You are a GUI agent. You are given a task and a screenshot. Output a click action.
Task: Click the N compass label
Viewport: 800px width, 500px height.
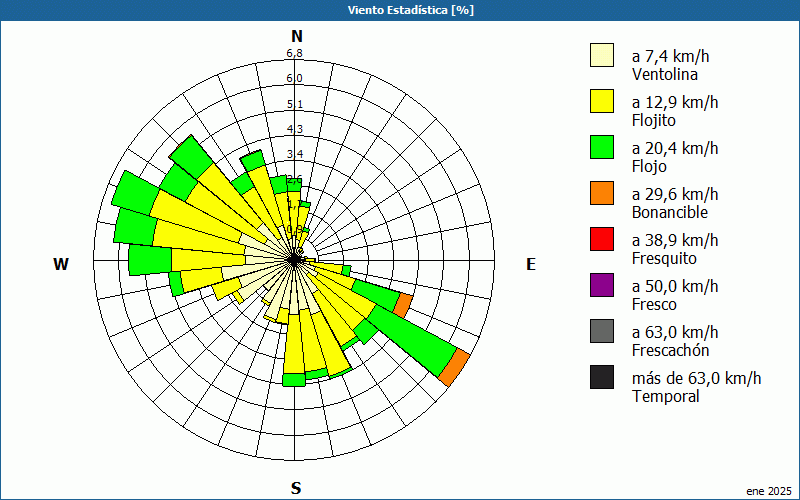pyautogui.click(x=297, y=36)
